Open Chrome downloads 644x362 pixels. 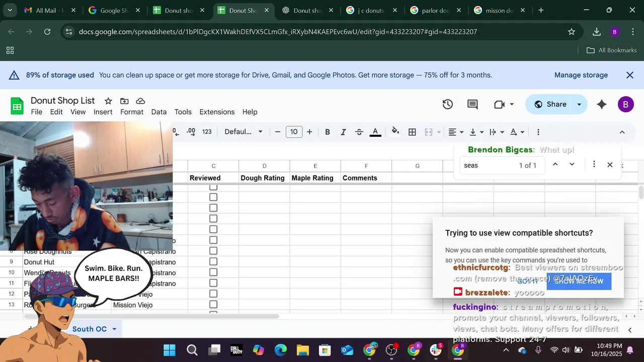[597, 32]
